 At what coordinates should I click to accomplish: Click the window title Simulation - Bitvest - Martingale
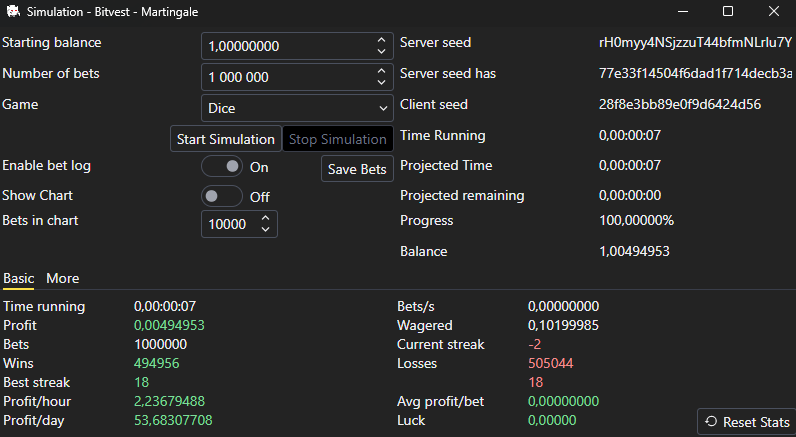[x=112, y=12]
